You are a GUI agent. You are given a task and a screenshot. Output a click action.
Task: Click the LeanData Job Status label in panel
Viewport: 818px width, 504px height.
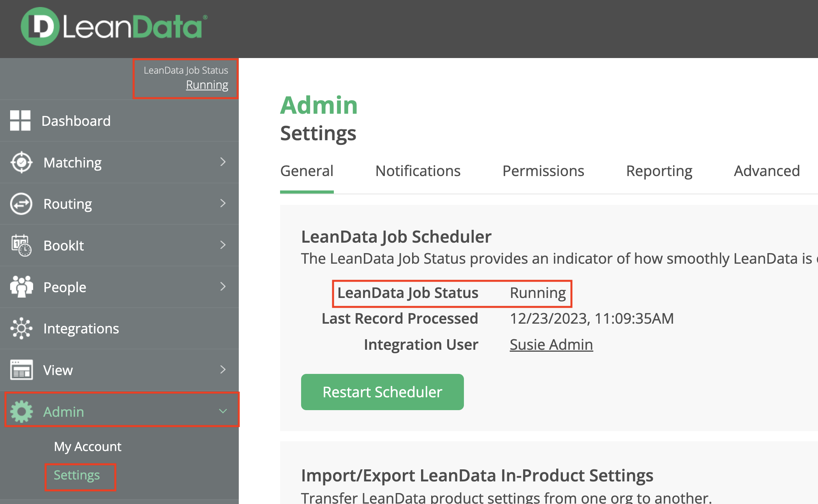[408, 293]
